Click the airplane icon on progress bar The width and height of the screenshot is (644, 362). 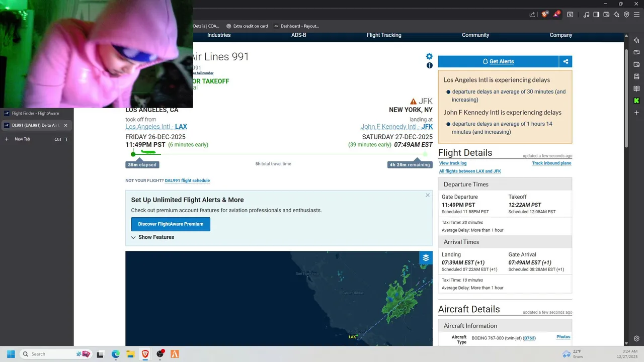point(148,152)
